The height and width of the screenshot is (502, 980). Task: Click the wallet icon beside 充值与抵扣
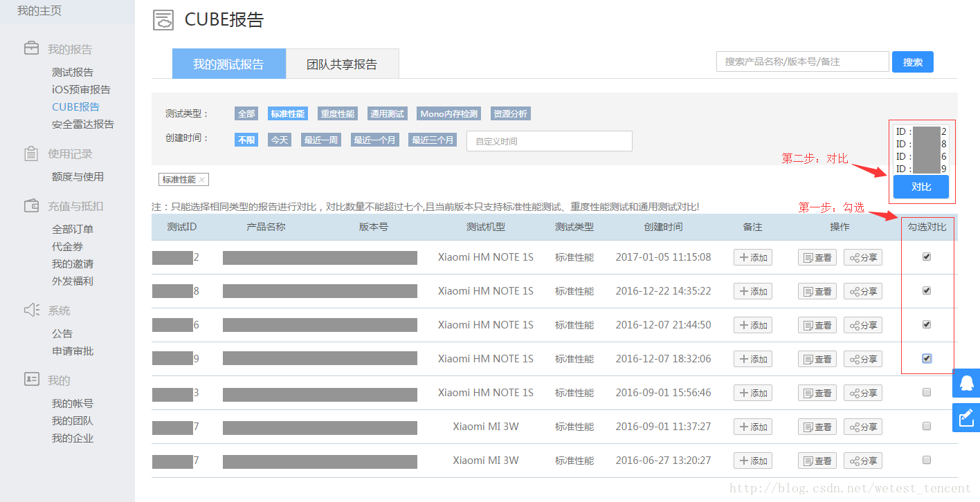[x=31, y=206]
